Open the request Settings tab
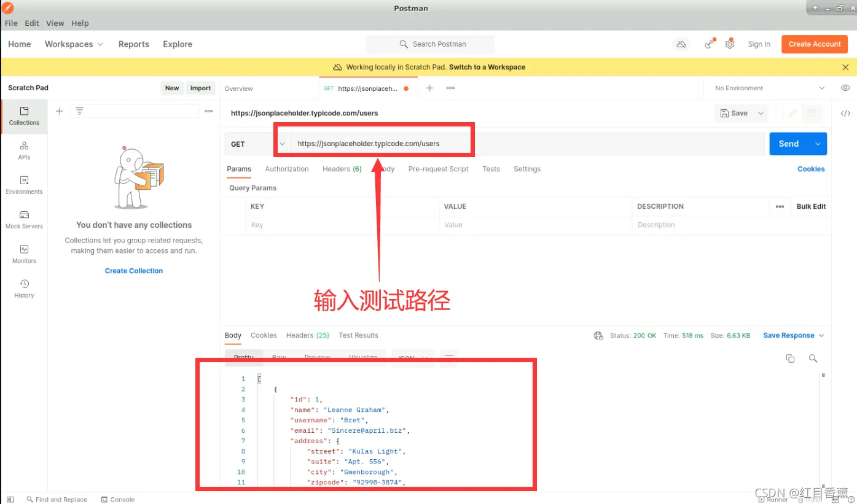Screen dimensions: 857x504 (x=527, y=169)
